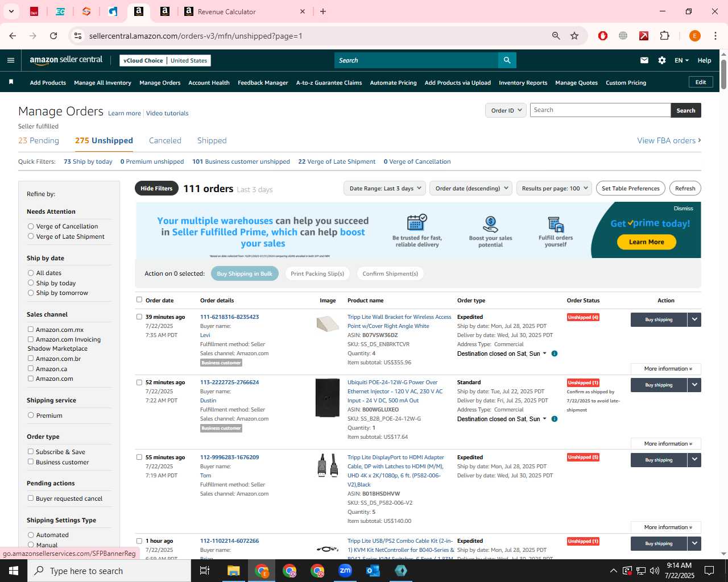Viewport: 728px width, 582px height.
Task: Open Date Range Last 3 days dropdown
Action: point(385,188)
